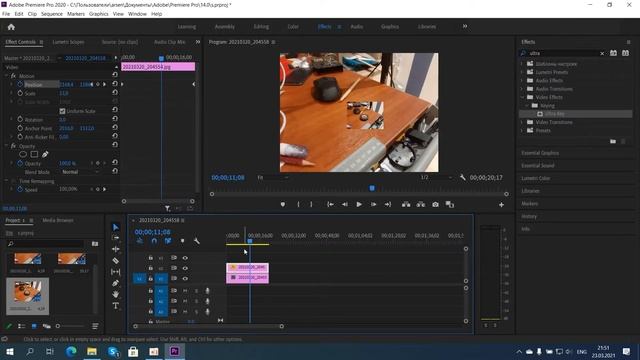The image size is (640, 360).
Task: Clear the Effects search field
Action: pos(602,53)
